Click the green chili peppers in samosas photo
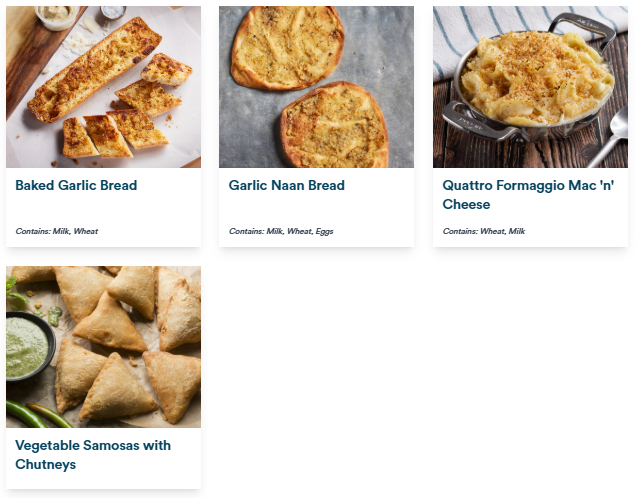 (37, 414)
